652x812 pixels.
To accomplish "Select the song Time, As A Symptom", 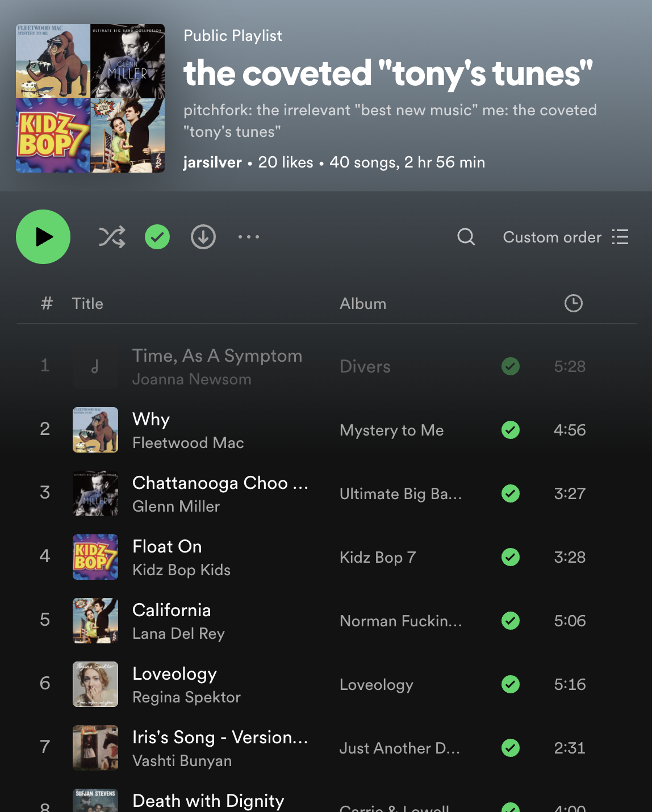I will click(x=217, y=355).
